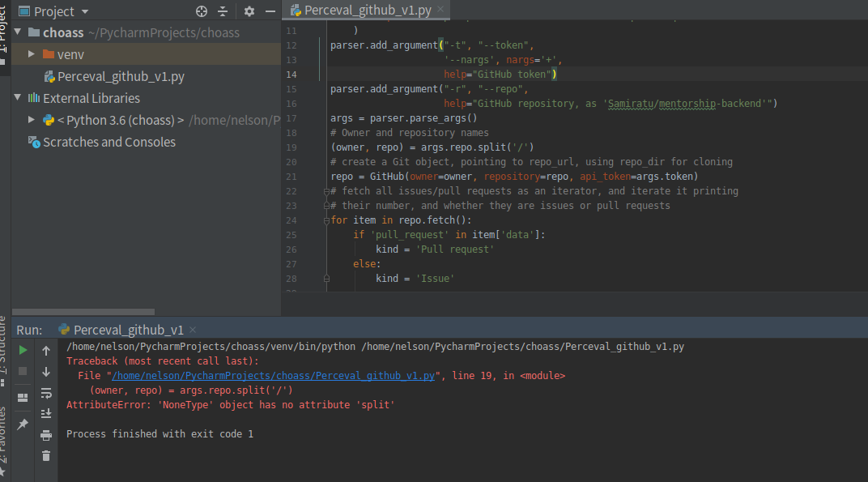Collapse all nodes in Project tree
This screenshot has height=482, width=868.
224,11
